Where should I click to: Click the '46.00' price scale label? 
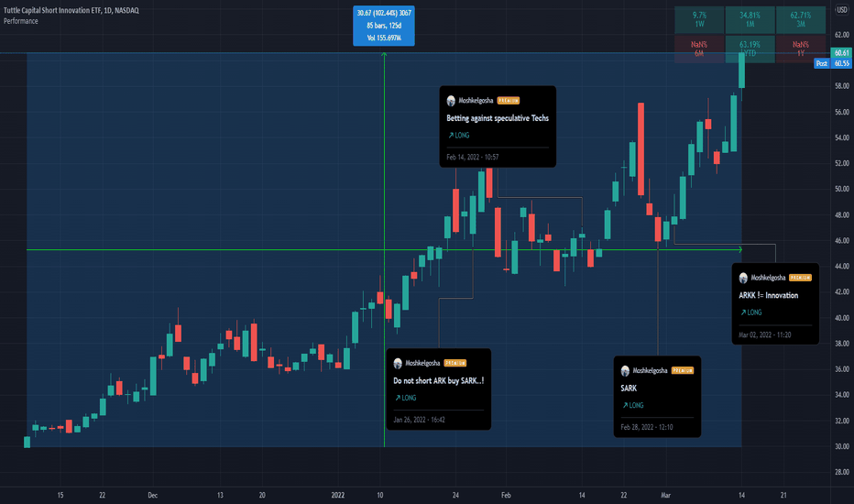[x=841, y=240]
